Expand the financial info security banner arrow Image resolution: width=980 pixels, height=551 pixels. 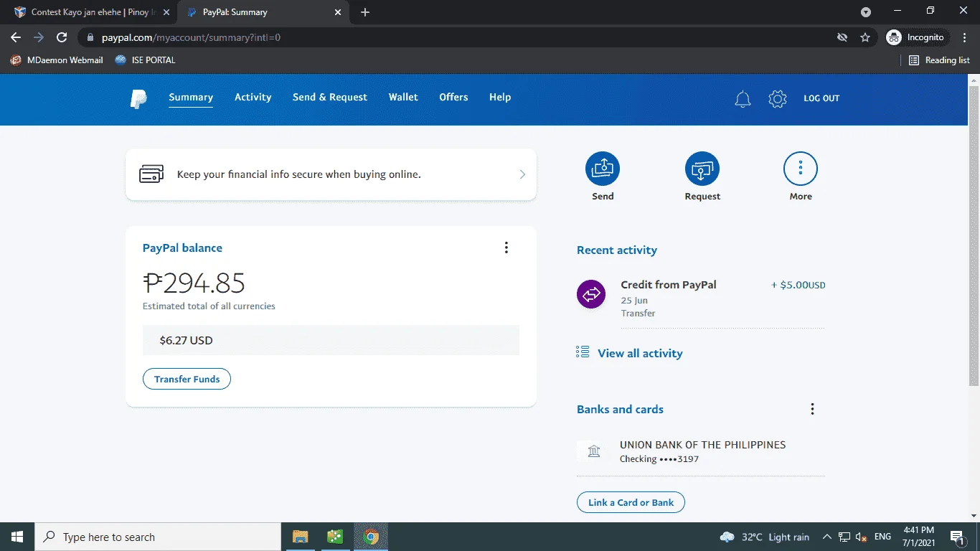click(x=522, y=174)
